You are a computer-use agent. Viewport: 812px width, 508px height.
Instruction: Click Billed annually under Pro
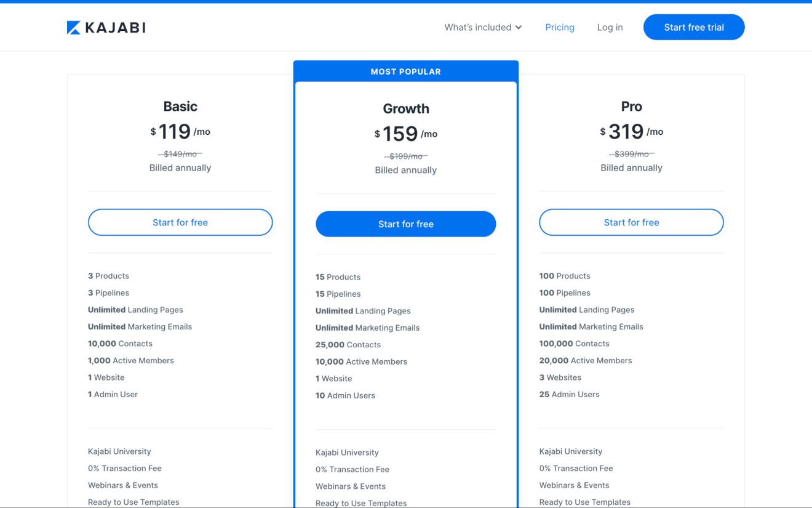pos(631,168)
